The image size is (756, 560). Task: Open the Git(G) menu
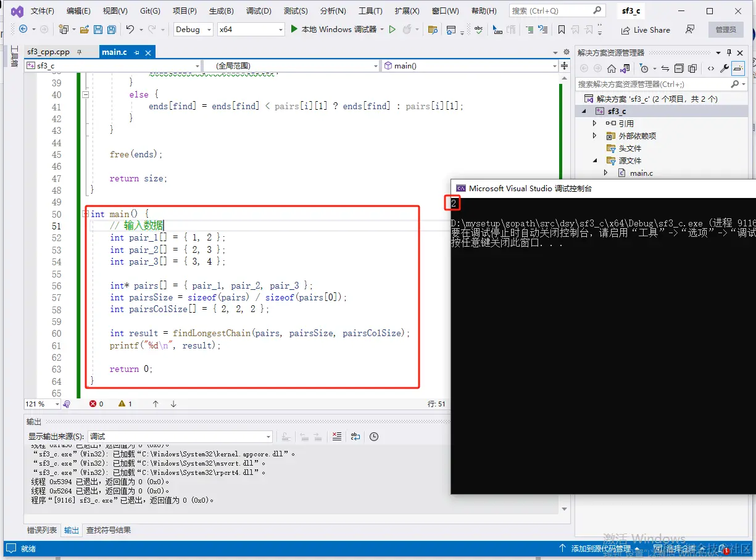150,11
